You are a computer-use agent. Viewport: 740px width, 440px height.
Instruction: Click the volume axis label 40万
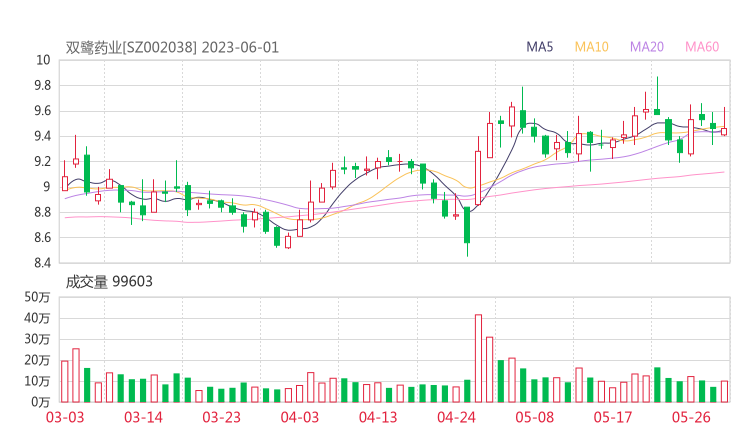click(37, 318)
